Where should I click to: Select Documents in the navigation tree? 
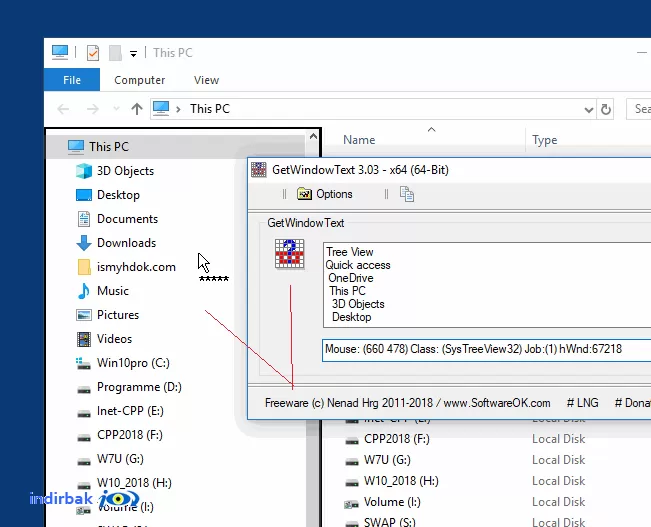coord(127,219)
